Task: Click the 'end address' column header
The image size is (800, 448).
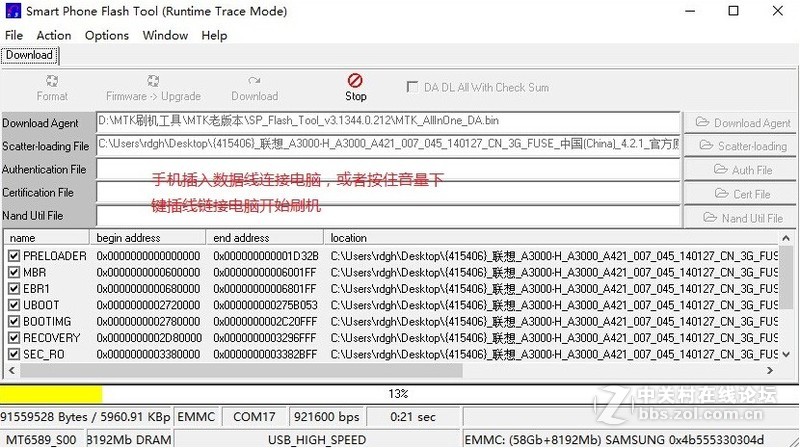Action: [265, 238]
